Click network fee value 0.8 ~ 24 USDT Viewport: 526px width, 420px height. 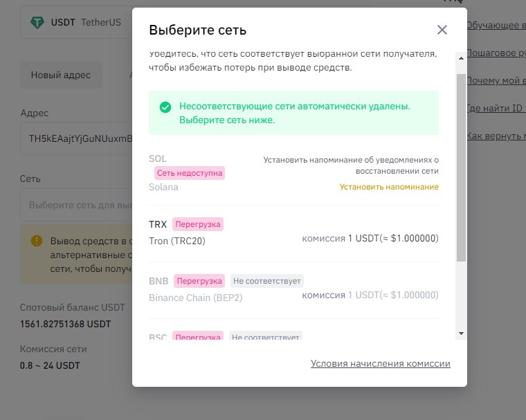[x=50, y=365]
